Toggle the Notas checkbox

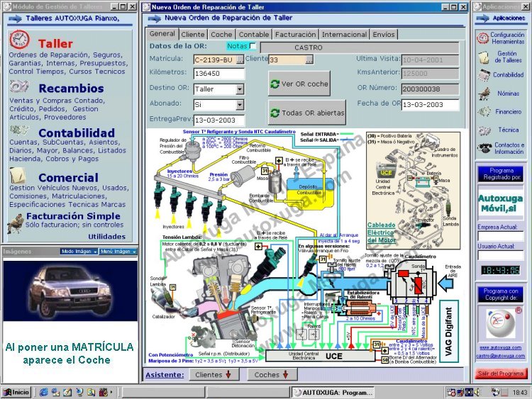252,45
